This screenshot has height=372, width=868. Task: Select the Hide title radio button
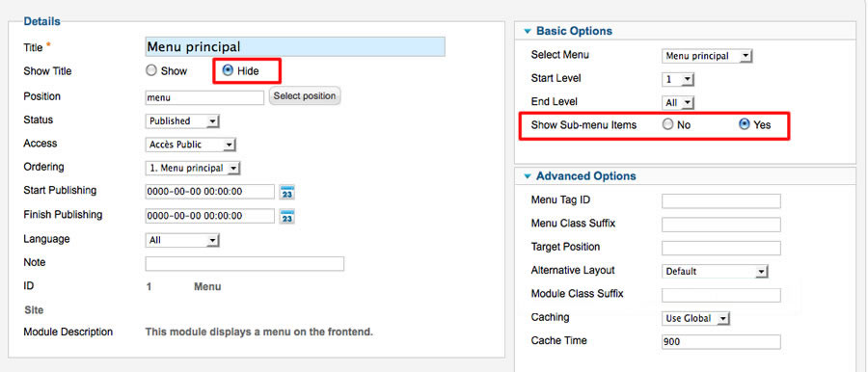click(227, 70)
